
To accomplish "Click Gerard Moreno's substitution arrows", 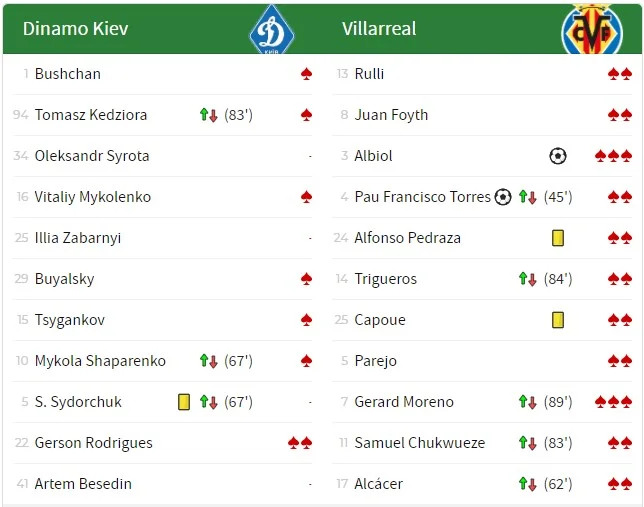I will 528,402.
